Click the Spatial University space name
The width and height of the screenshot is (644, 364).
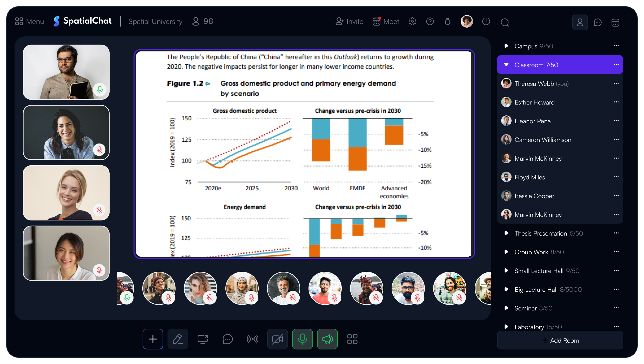pyautogui.click(x=155, y=21)
